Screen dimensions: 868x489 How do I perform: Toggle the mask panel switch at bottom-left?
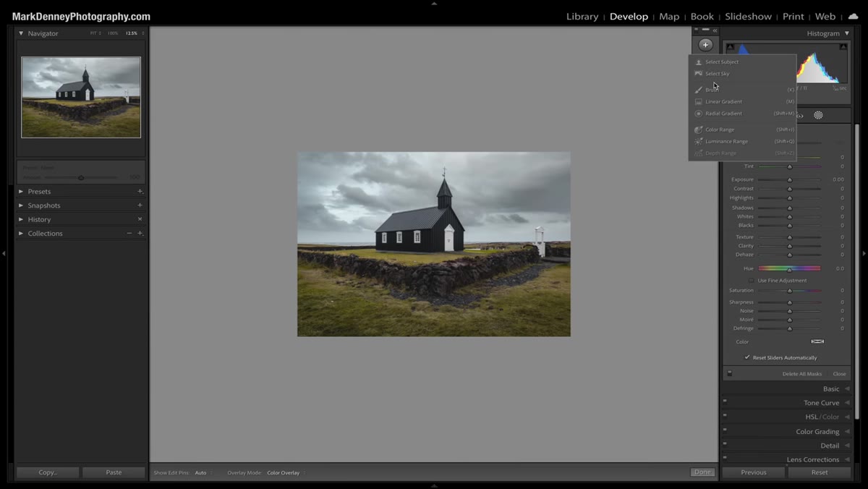point(730,373)
